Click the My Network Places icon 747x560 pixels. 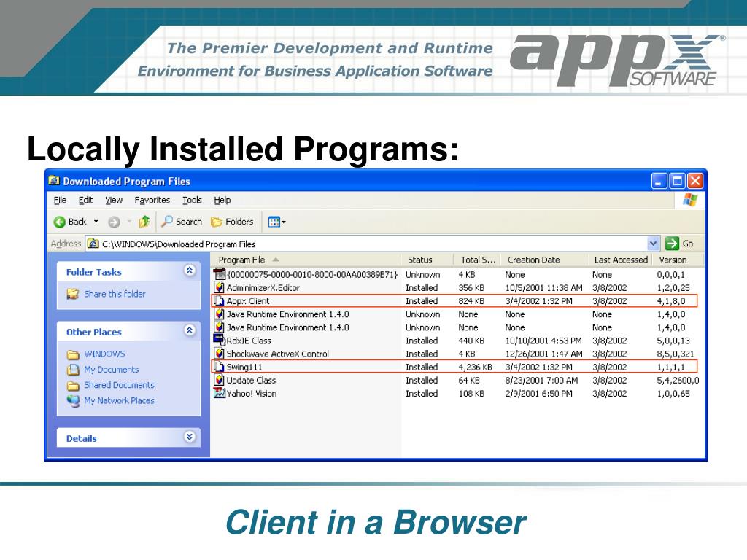(x=73, y=401)
